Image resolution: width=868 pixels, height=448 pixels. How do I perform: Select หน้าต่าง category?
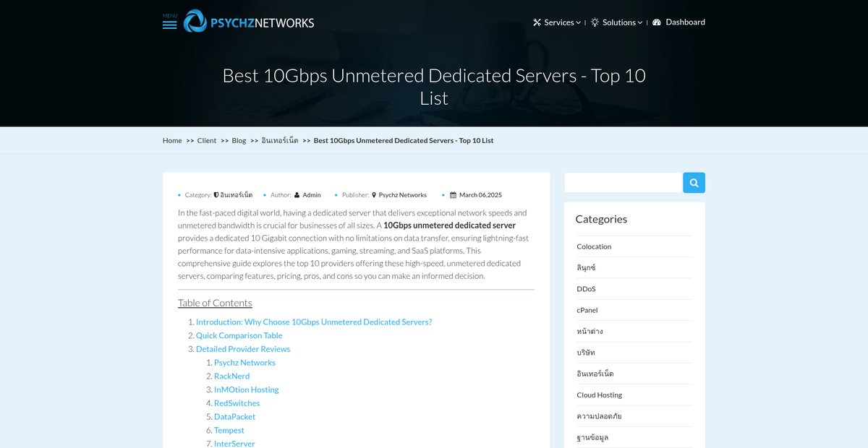590,331
